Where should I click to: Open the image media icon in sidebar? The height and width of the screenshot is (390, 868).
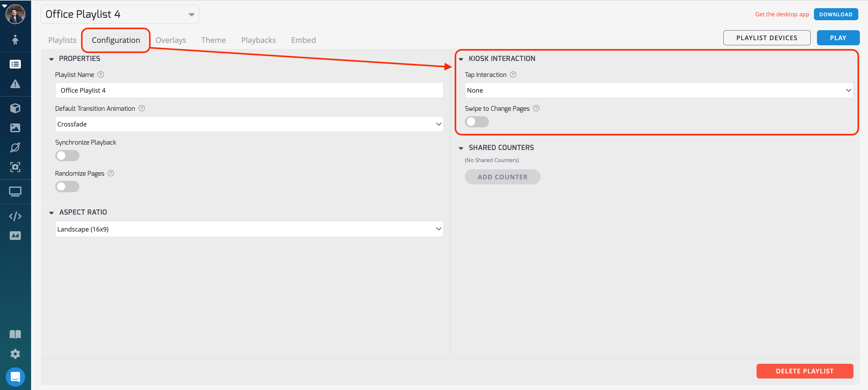tap(15, 128)
